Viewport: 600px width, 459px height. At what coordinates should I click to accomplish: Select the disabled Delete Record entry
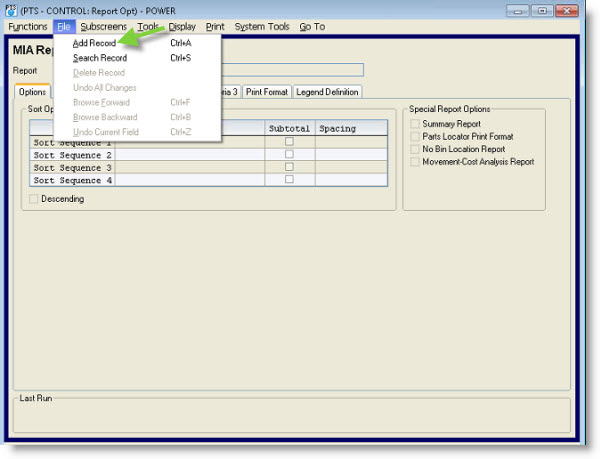pyautogui.click(x=137, y=73)
